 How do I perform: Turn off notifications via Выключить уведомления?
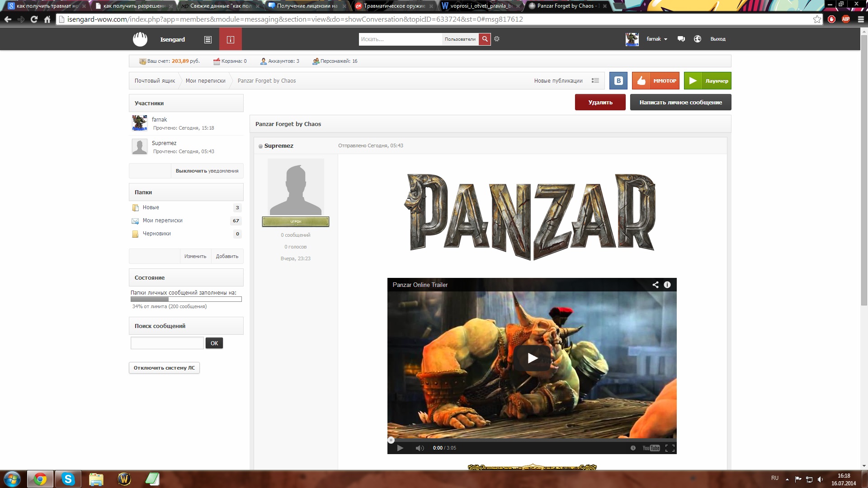[207, 171]
